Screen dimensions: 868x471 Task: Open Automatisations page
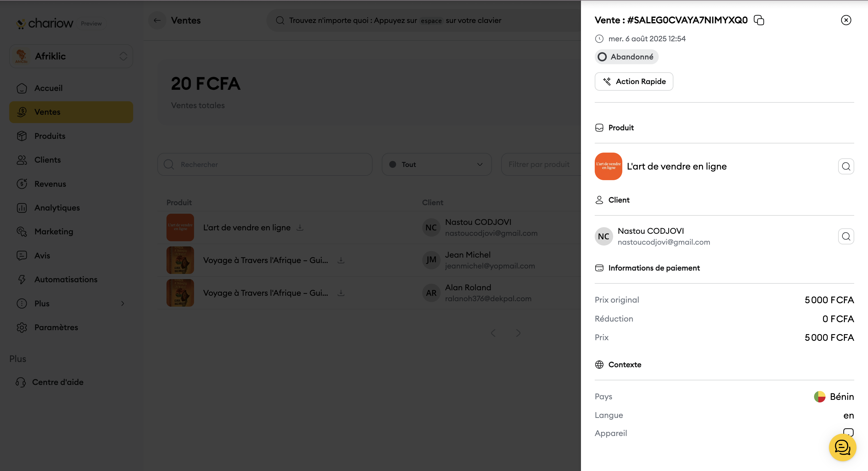pos(71,279)
